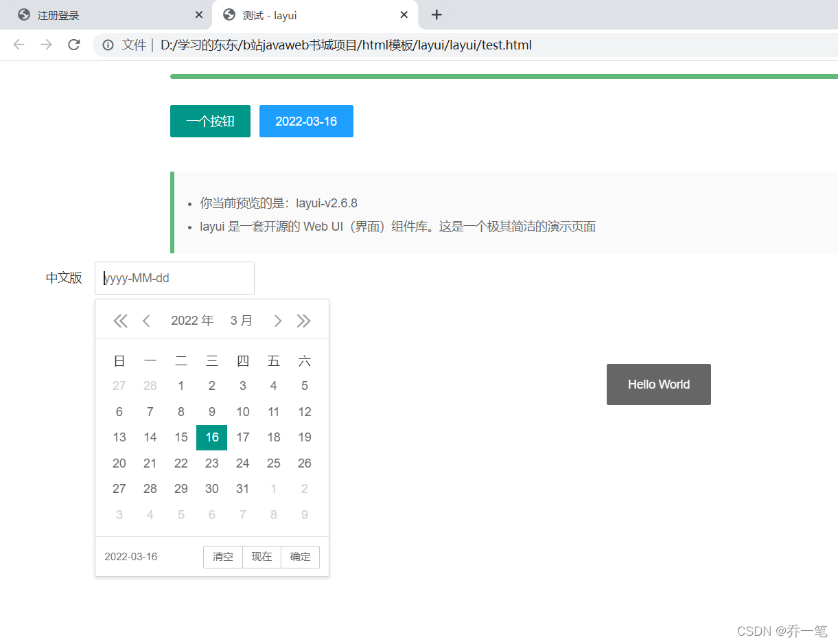838x644 pixels.
Task: Click weekday header 六
Action: click(305, 361)
